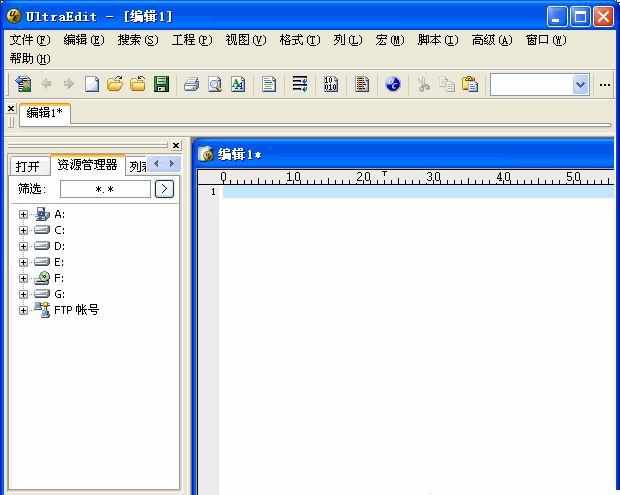The height and width of the screenshot is (495, 620).
Task: Switch to the 打开 tab in side panel
Action: [x=27, y=166]
